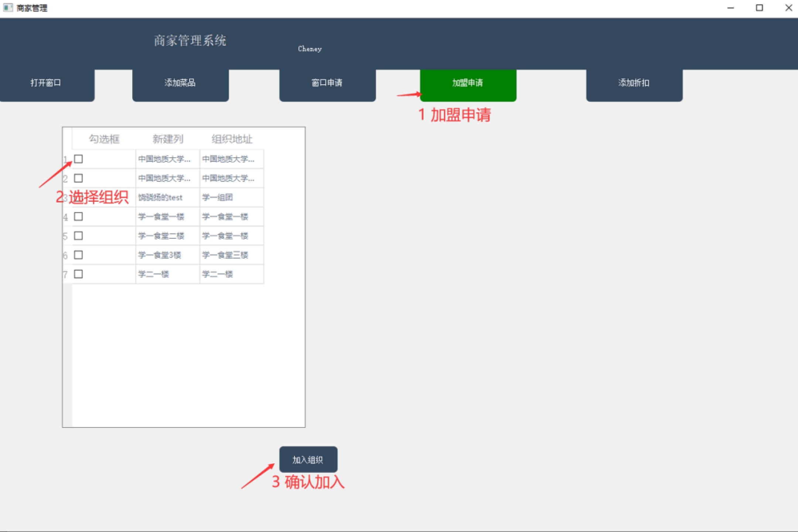Click the 新建列 column header
The height and width of the screenshot is (532, 798).
(x=168, y=139)
